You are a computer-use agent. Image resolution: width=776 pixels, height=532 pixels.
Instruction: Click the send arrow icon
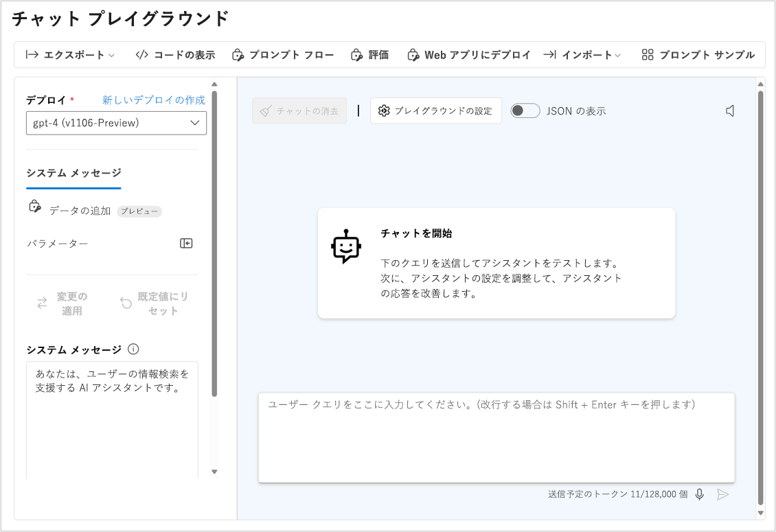point(722,494)
